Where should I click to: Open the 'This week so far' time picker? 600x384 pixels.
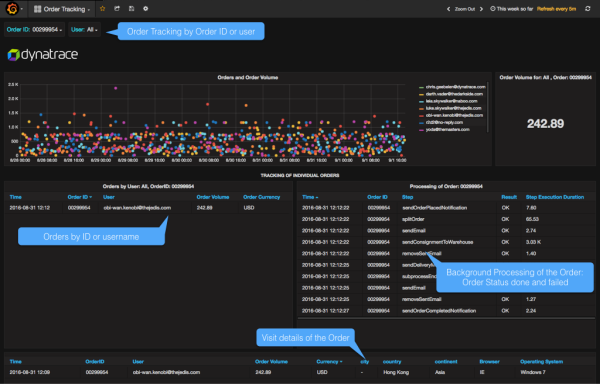coord(512,9)
